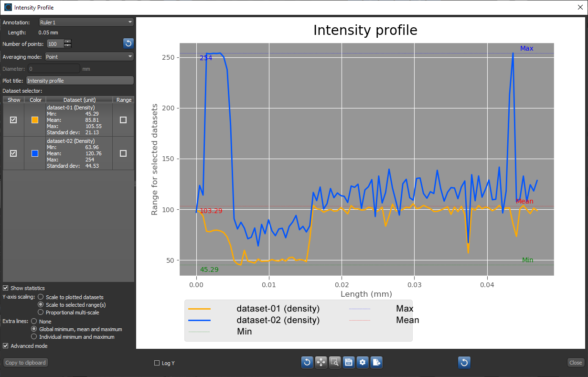Enable Range checkbox for dataset-02

(123, 153)
